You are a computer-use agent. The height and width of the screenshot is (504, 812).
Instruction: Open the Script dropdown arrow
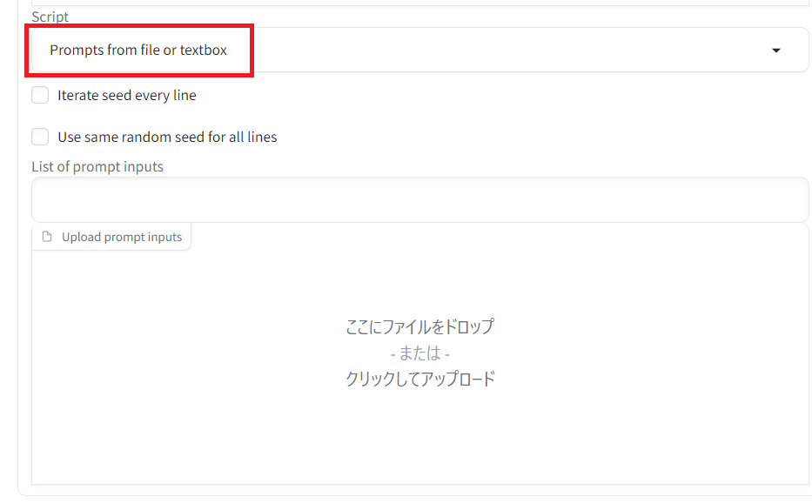(775, 50)
